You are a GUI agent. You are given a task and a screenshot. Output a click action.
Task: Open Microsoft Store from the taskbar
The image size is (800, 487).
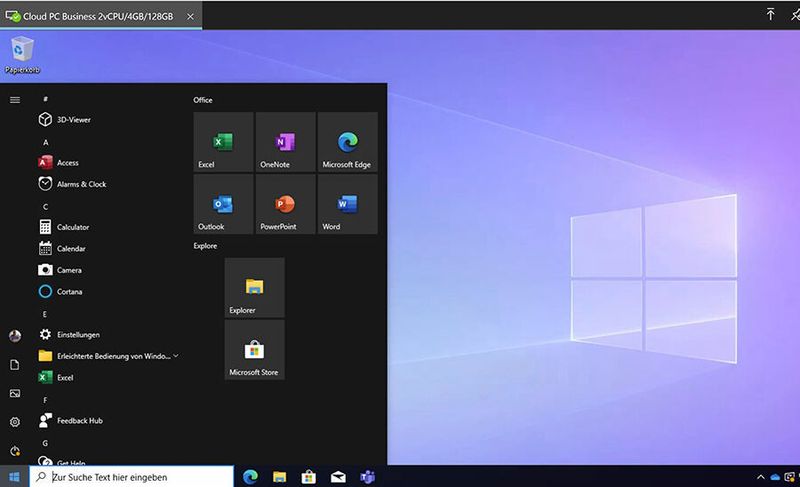click(309, 477)
